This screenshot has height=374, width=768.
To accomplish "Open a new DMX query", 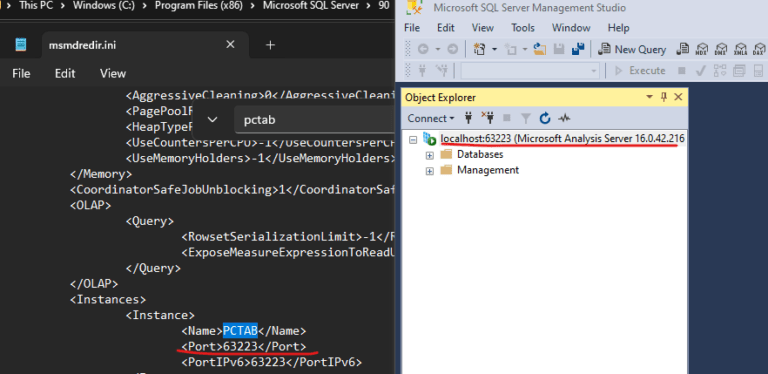I will [720, 49].
